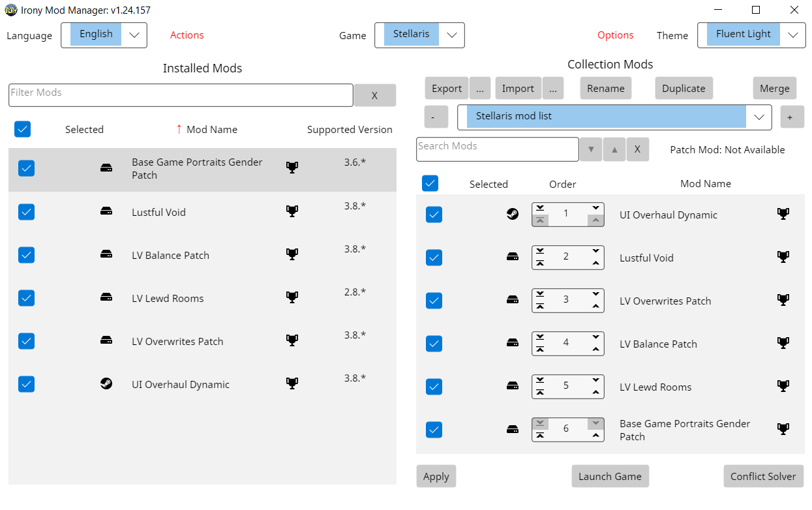Image resolution: width=812 pixels, height=510 pixels.
Task: Send order 3 LV Overwrites Patch to top
Action: tap(540, 307)
